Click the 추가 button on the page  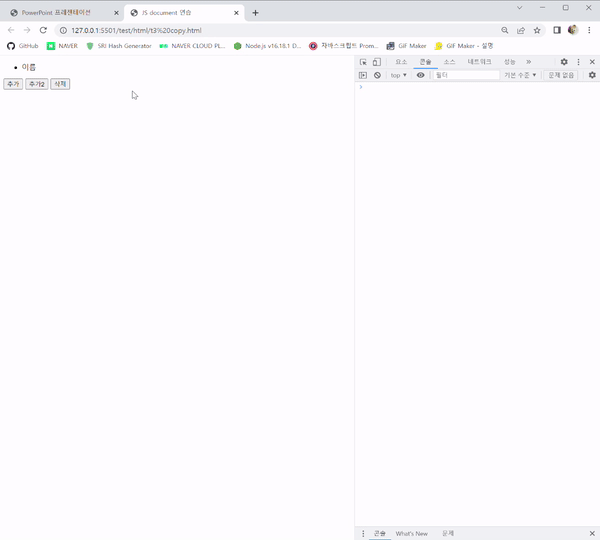13,84
